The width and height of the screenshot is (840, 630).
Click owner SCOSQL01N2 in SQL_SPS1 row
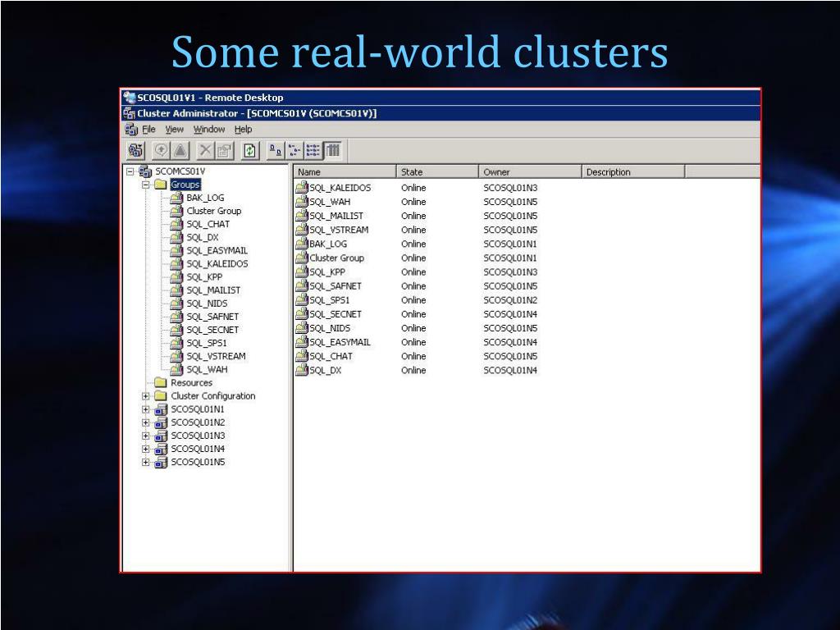(510, 300)
